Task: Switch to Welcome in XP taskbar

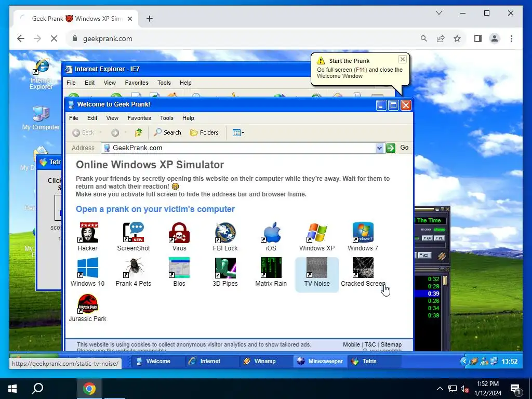Action: click(158, 362)
